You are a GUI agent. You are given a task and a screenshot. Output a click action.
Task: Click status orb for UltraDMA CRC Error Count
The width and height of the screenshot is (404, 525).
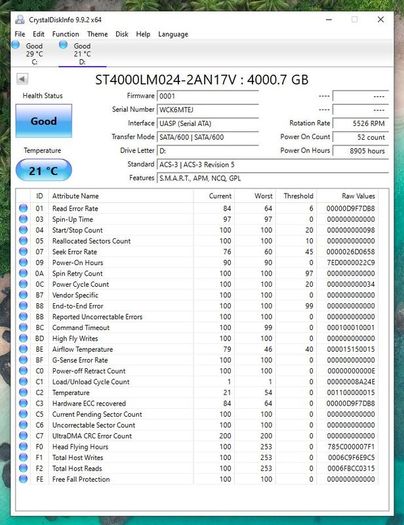[23, 436]
